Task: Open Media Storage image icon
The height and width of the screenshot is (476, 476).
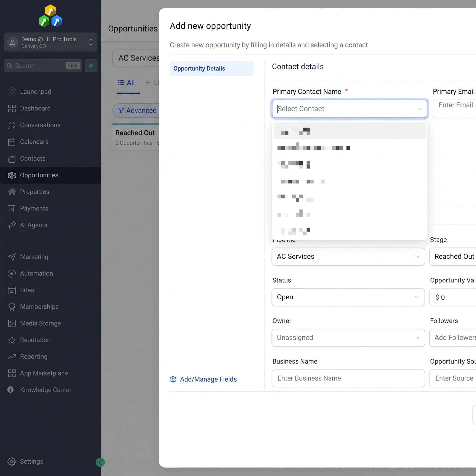Action: [12, 323]
